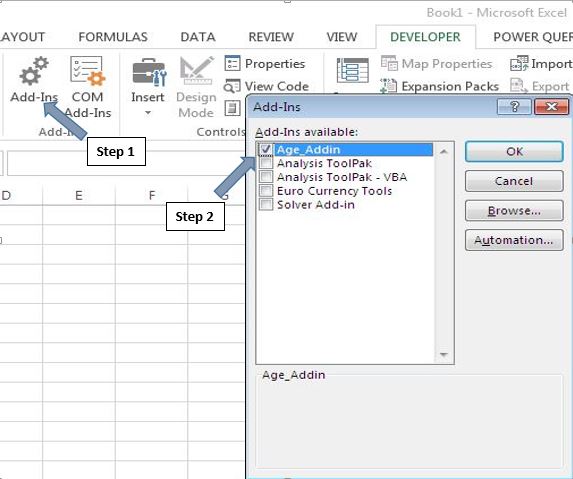Select column F header
573x479 pixels.
point(152,195)
